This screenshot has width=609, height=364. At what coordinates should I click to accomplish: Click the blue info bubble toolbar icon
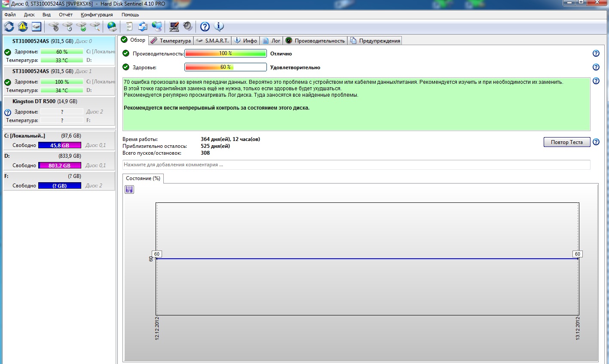tap(219, 27)
